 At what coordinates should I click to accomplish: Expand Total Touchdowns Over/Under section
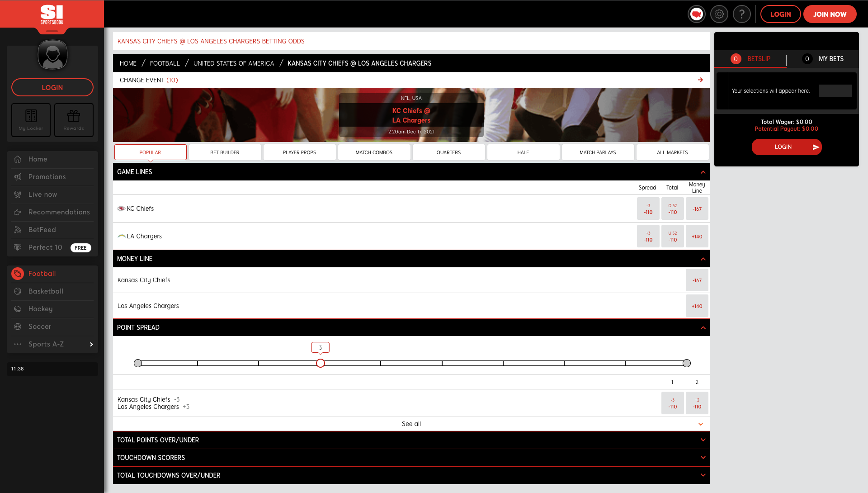411,475
